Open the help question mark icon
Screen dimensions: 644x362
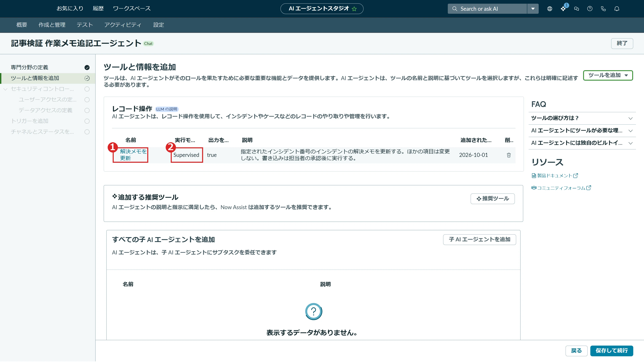click(x=590, y=9)
